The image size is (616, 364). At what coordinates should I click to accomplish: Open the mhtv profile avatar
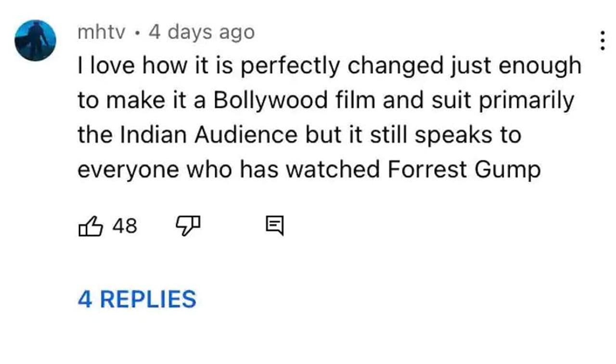tap(36, 40)
